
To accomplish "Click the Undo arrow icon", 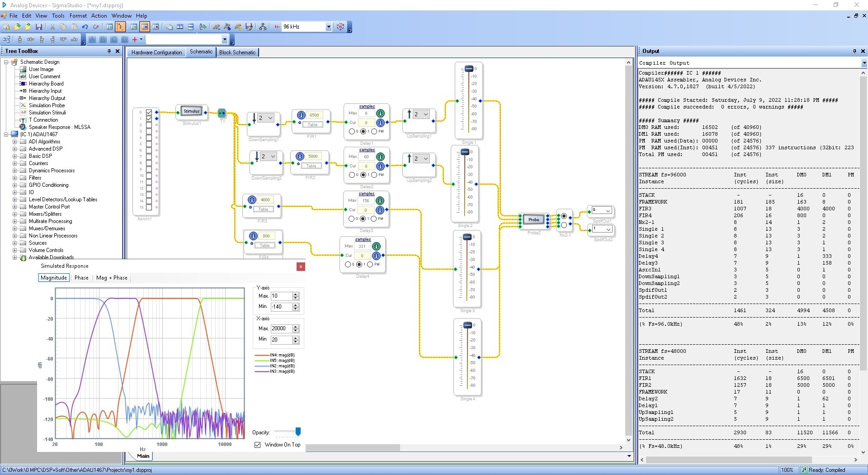I will tap(85, 27).
